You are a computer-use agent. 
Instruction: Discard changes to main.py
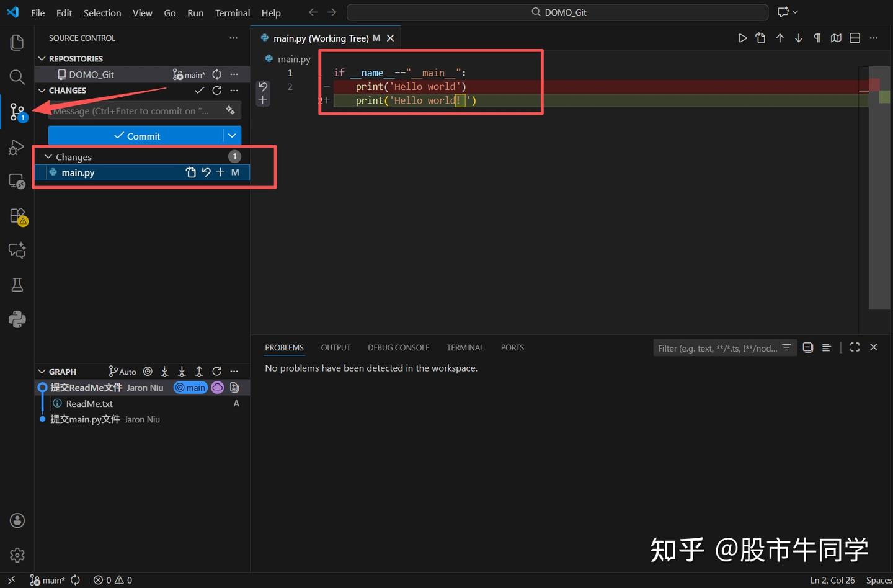pyautogui.click(x=206, y=172)
